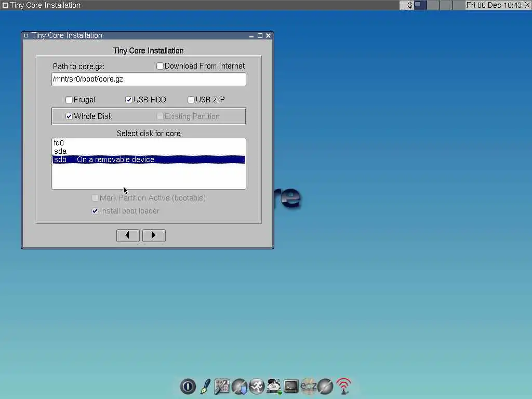Open the red WiFi antenna icon

[343, 387]
